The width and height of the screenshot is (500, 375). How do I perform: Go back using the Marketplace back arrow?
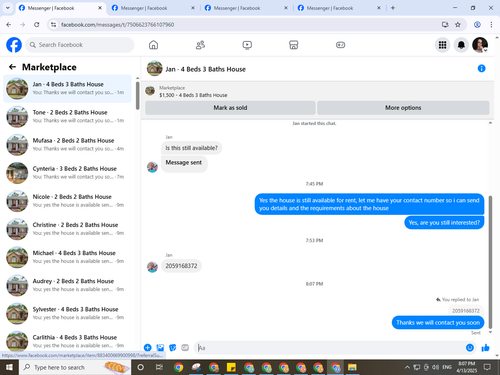click(12, 67)
